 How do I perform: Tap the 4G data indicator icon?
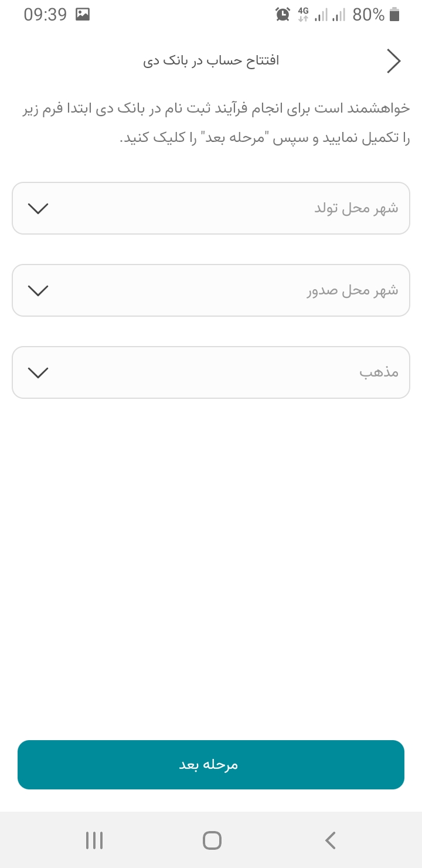pos(303,15)
